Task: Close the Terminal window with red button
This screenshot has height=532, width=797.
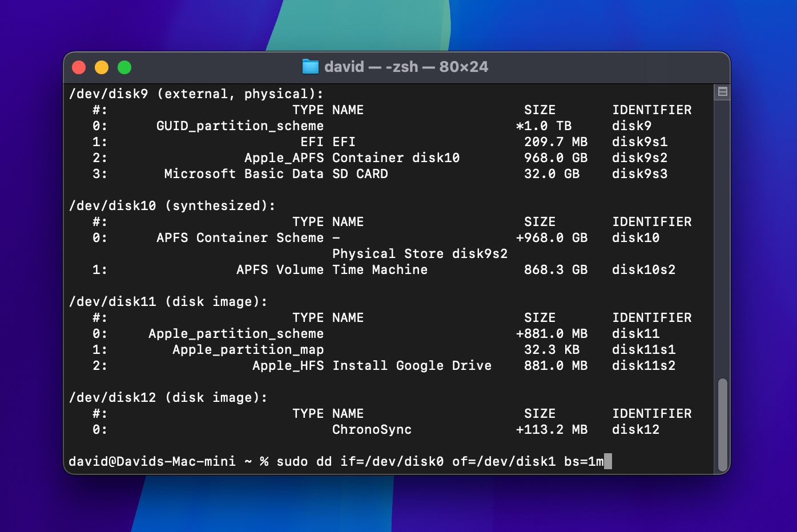Action: 79,67
